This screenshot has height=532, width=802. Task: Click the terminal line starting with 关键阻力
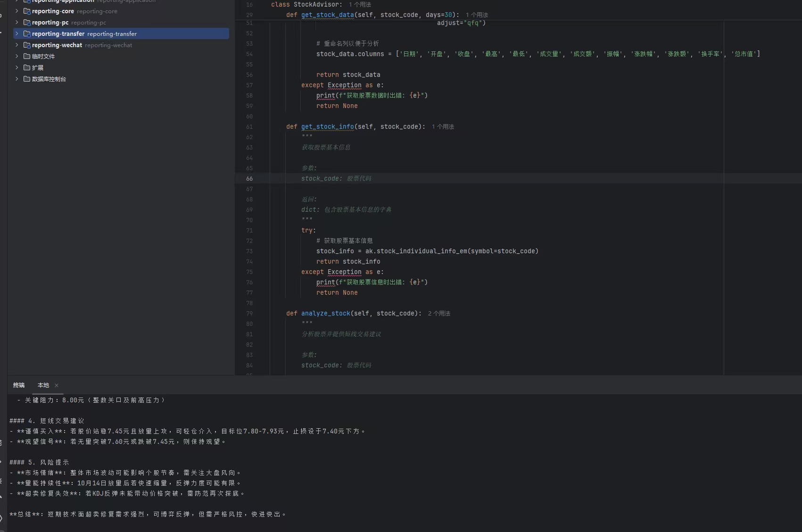click(x=91, y=400)
